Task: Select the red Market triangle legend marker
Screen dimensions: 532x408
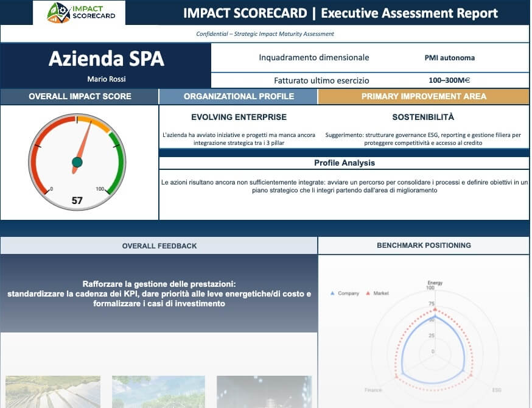Action: (x=368, y=293)
